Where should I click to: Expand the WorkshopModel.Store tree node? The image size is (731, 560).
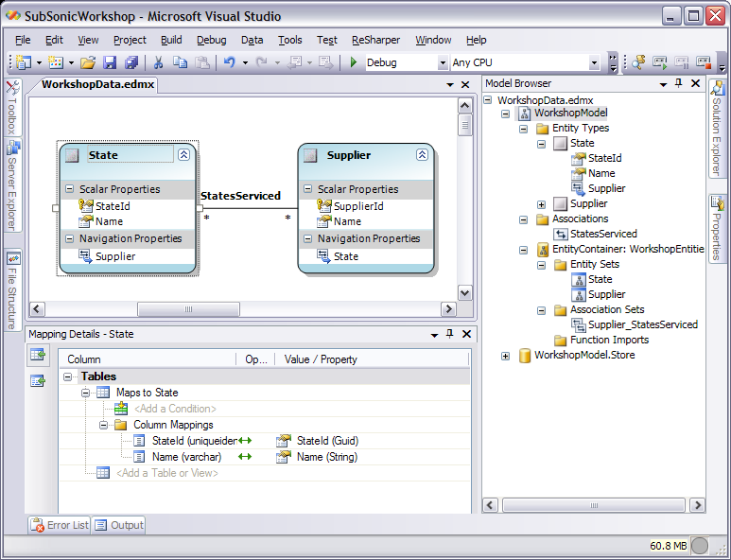(x=506, y=356)
